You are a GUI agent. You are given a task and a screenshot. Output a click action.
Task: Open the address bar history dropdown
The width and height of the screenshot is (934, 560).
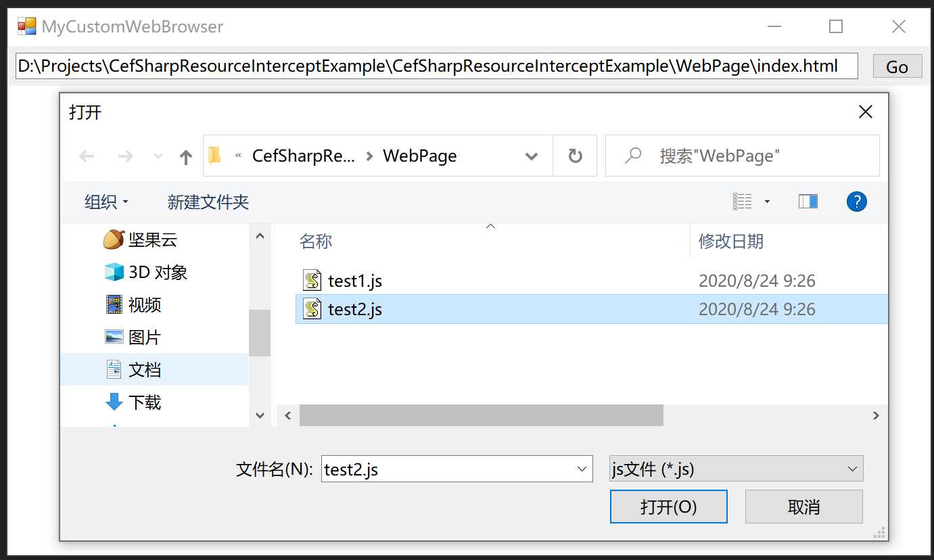coord(532,156)
